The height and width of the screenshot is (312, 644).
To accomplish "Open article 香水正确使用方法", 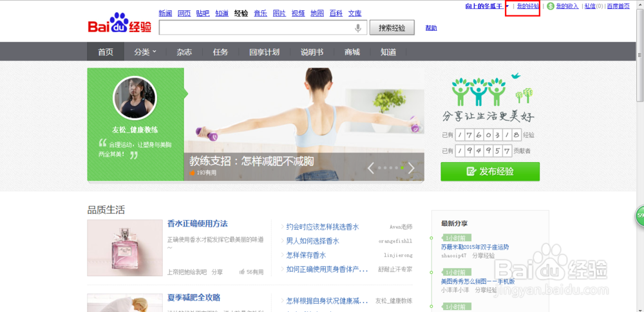I will pyautogui.click(x=198, y=224).
